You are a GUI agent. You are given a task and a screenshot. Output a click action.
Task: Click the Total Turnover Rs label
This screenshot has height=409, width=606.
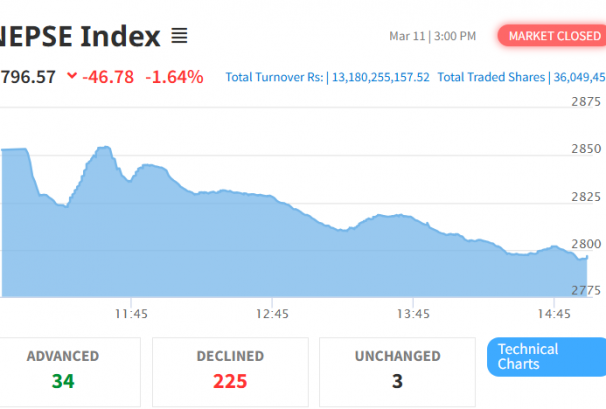click(275, 77)
